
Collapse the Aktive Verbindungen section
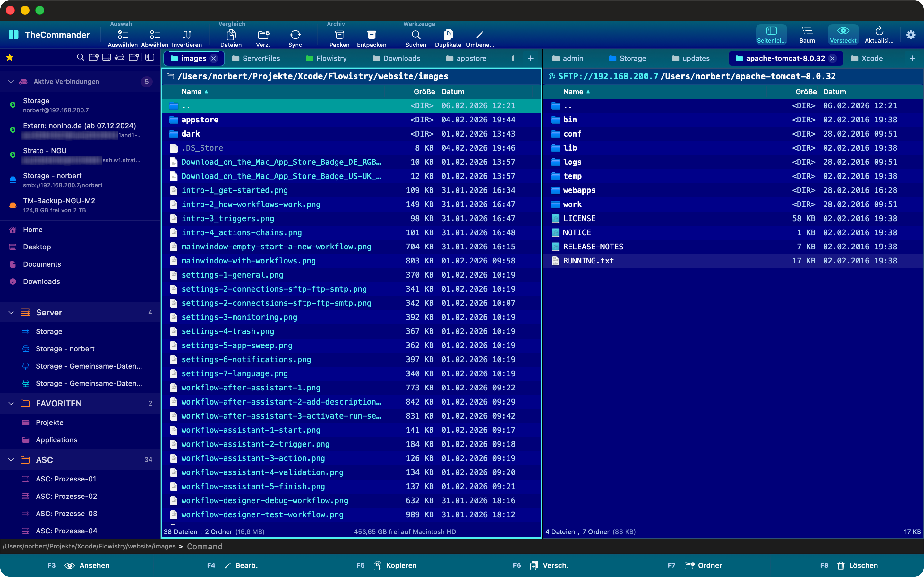click(x=11, y=82)
